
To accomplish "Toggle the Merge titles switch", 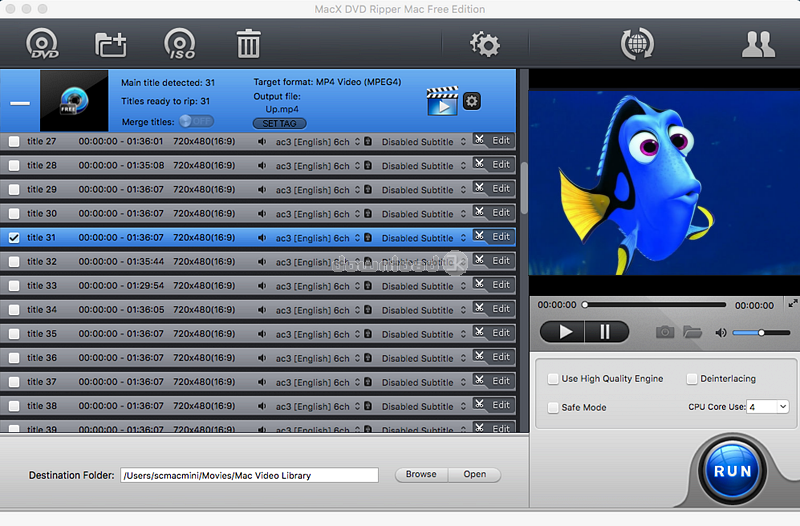I will click(x=196, y=121).
